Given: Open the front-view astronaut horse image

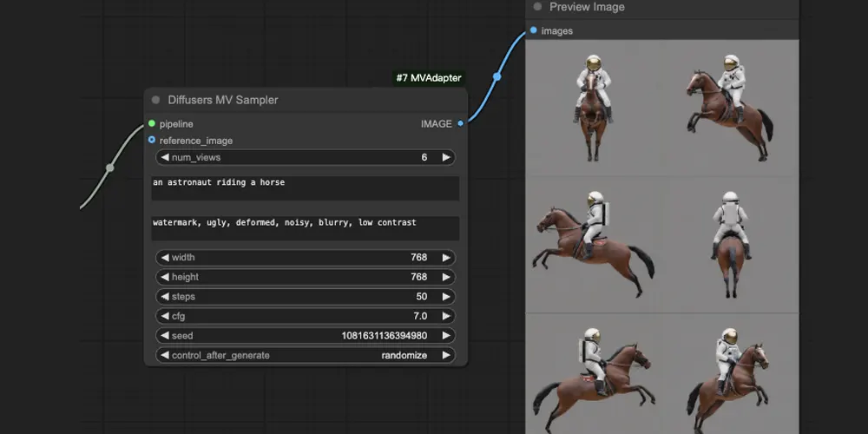Looking at the screenshot, I should [x=594, y=108].
